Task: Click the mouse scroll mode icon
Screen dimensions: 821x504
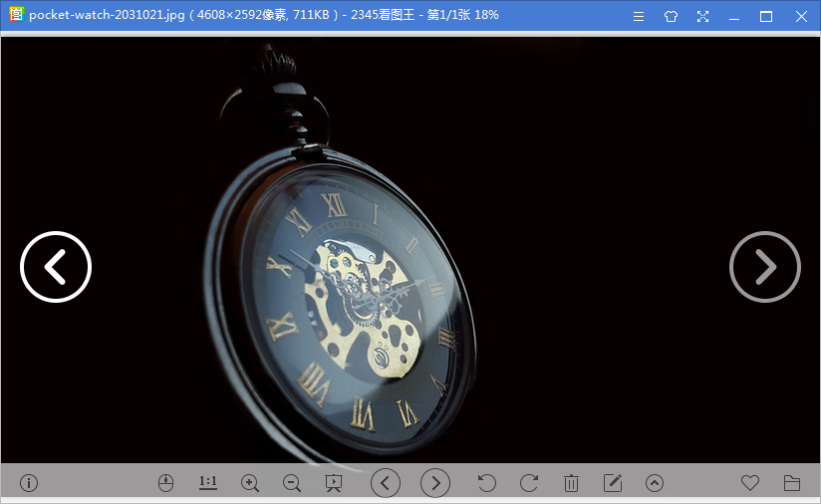Action: click(166, 483)
